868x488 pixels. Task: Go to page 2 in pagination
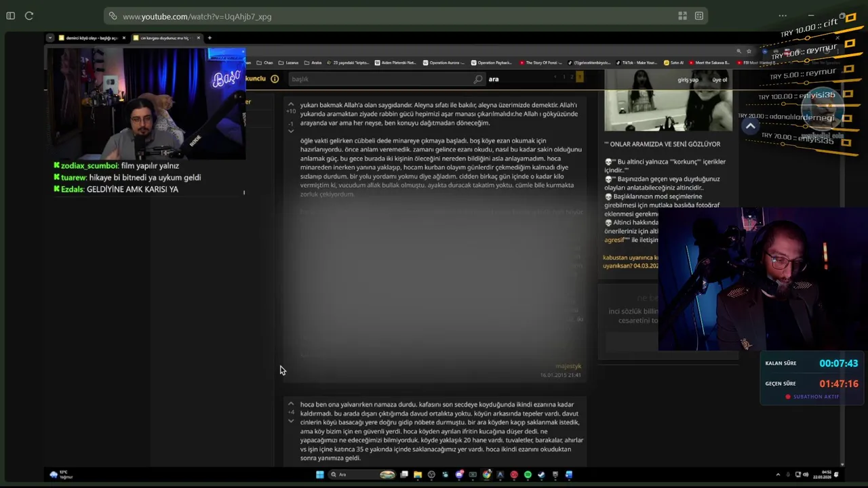pyautogui.click(x=572, y=77)
